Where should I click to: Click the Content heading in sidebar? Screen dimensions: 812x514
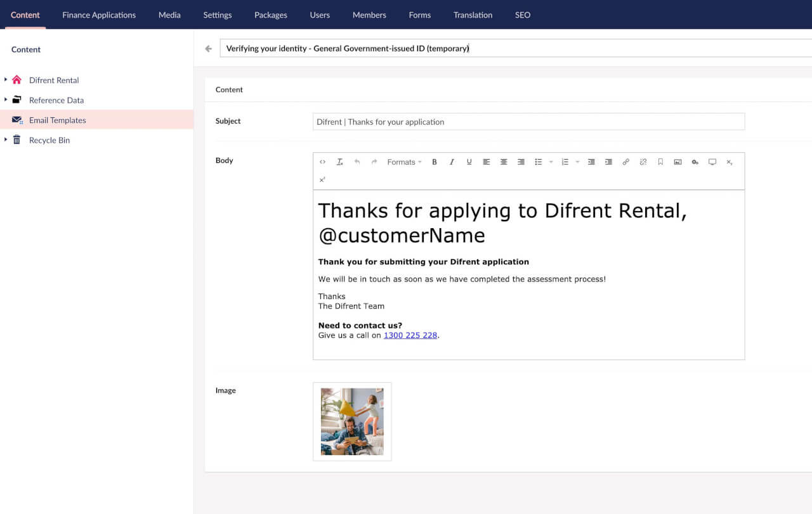26,49
